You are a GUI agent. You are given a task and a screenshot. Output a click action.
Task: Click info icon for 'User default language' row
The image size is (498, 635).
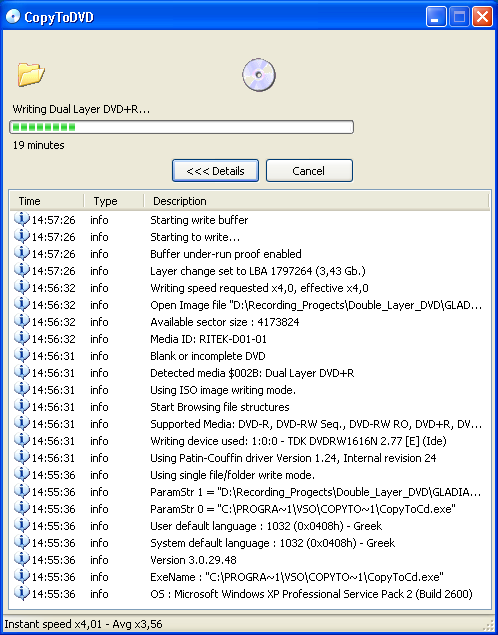pos(21,526)
